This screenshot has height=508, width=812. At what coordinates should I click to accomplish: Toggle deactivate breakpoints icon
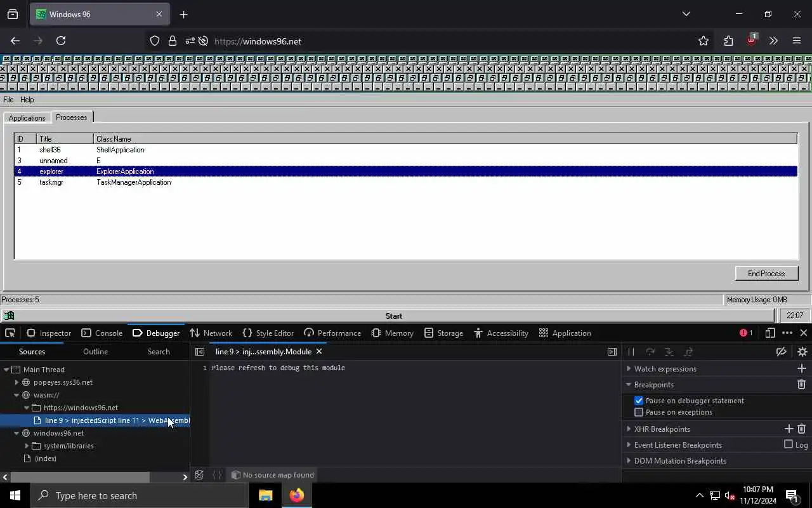tap(782, 351)
